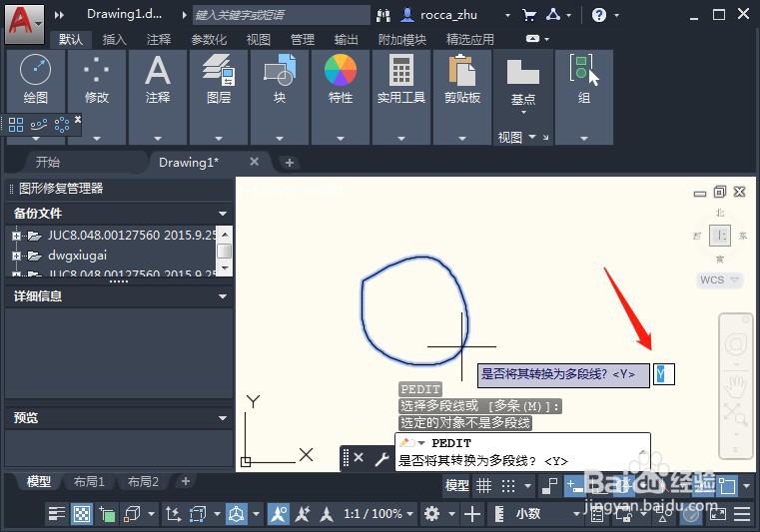Viewport: 760px width, 532px height.
Task: Click the 模型 button in status bar
Action: click(x=456, y=485)
